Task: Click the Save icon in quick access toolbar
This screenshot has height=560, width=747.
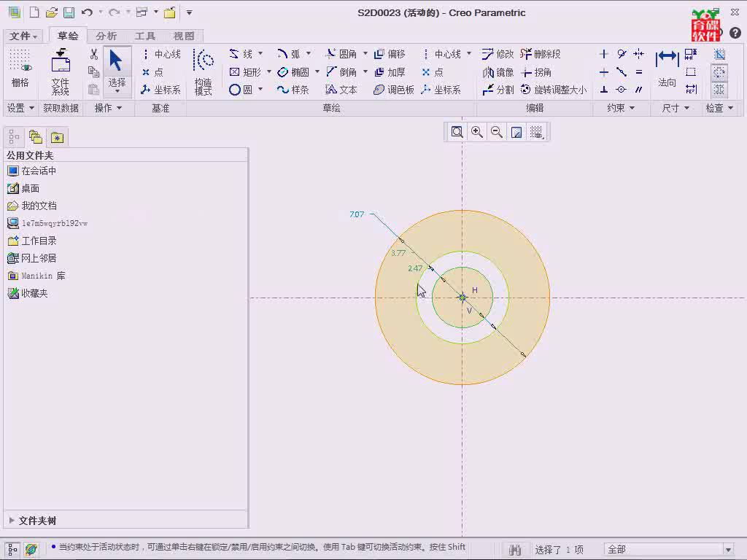Action: pos(69,12)
